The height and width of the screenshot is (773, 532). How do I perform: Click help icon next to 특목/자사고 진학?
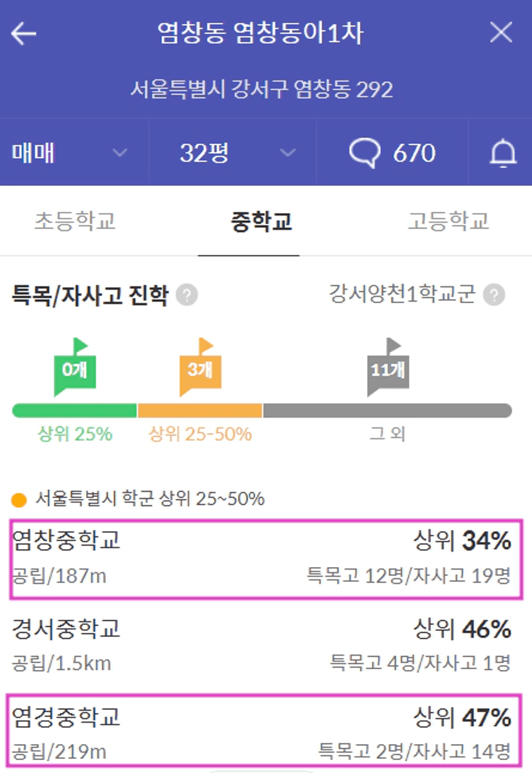click(187, 296)
